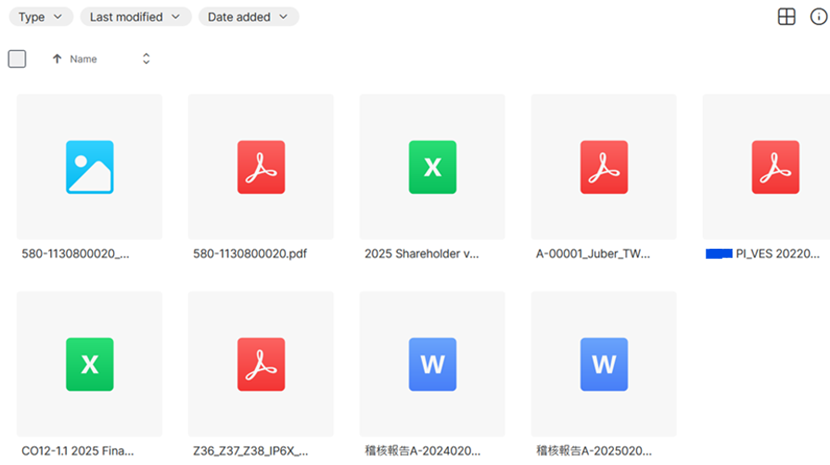This screenshot has width=830, height=465.
Task: Open the Last modified filter dropdown
Action: pos(135,17)
